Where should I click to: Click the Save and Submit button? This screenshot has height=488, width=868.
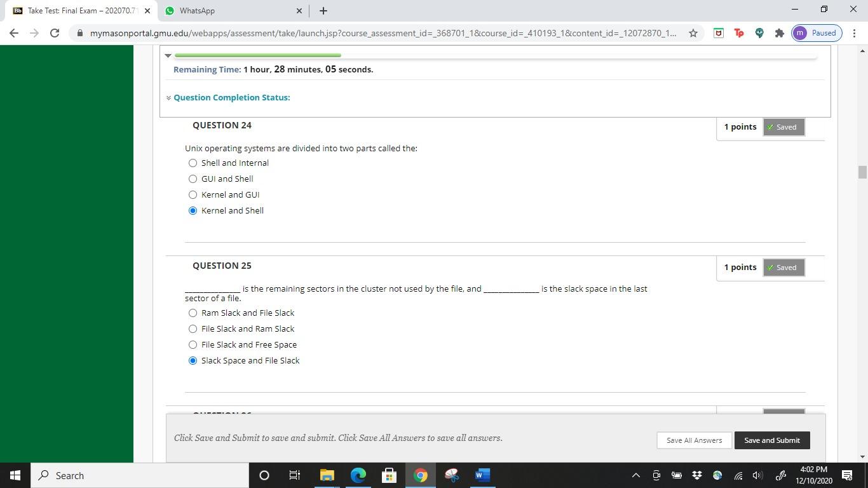click(771, 440)
